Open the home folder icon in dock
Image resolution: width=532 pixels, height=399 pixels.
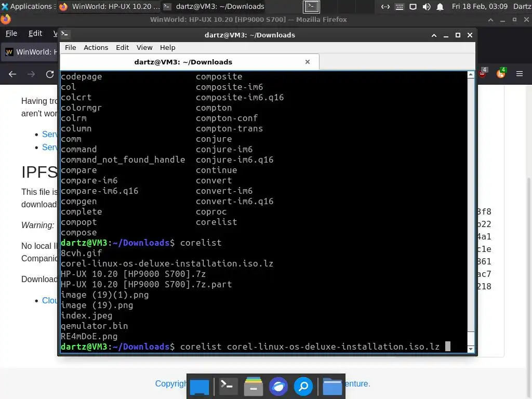click(x=332, y=387)
